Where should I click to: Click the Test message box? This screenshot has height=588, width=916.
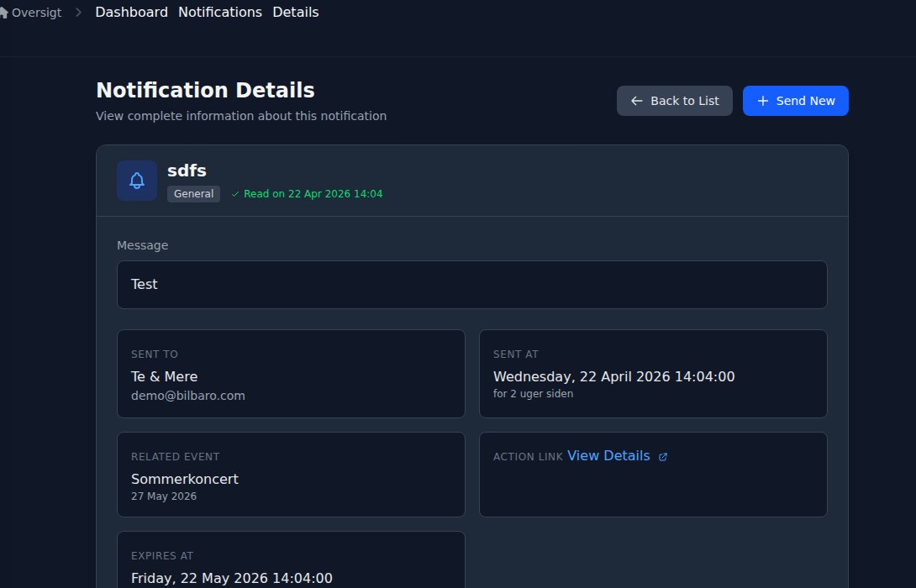click(x=472, y=285)
